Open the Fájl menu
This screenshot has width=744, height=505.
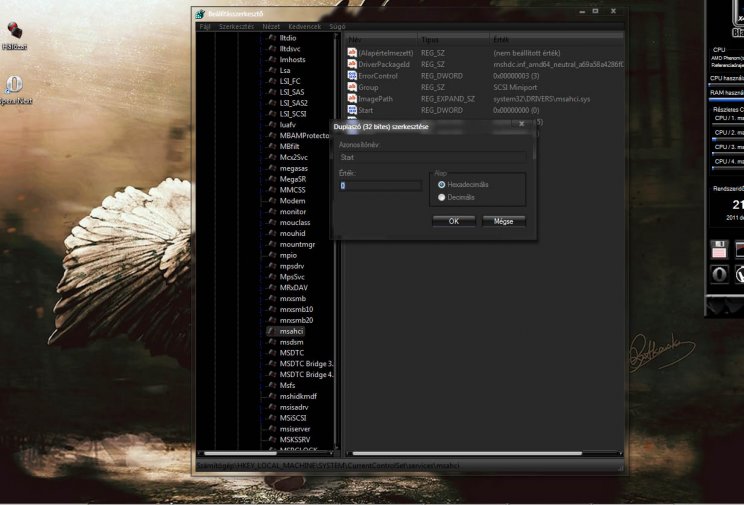205,27
